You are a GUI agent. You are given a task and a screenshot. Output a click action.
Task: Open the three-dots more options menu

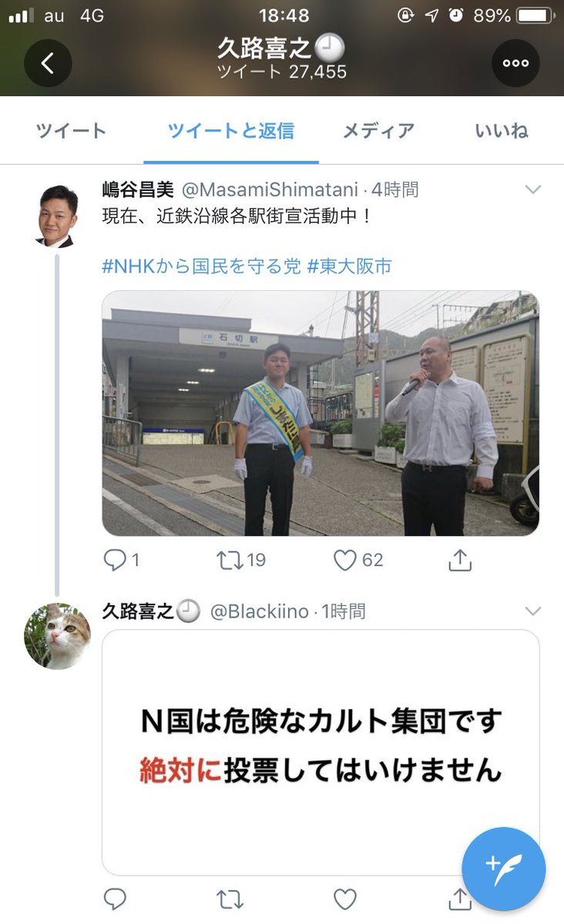coord(515,62)
